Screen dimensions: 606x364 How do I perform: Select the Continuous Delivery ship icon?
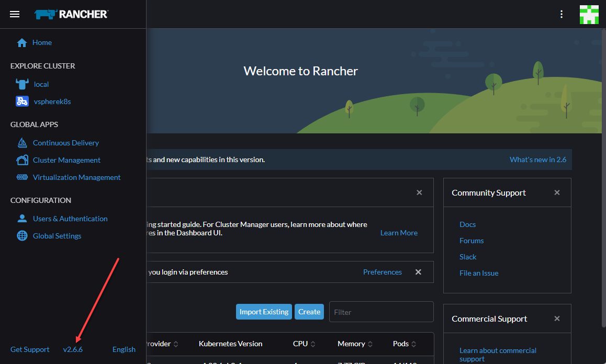click(x=21, y=142)
